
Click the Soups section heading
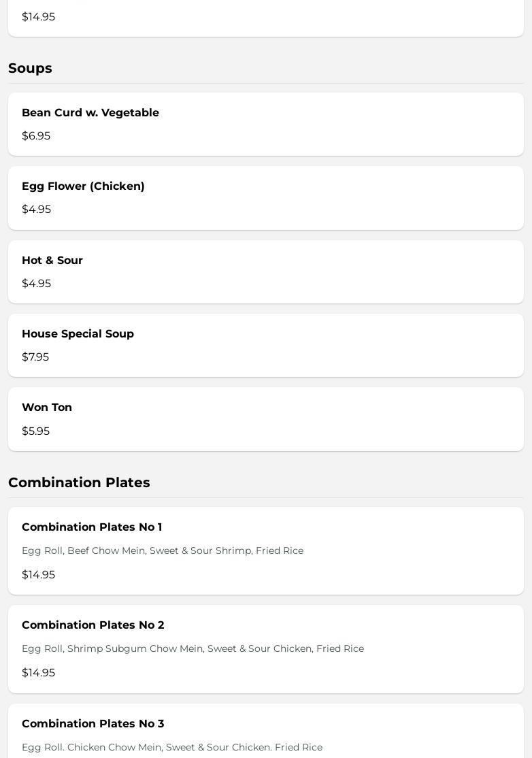[x=30, y=68]
